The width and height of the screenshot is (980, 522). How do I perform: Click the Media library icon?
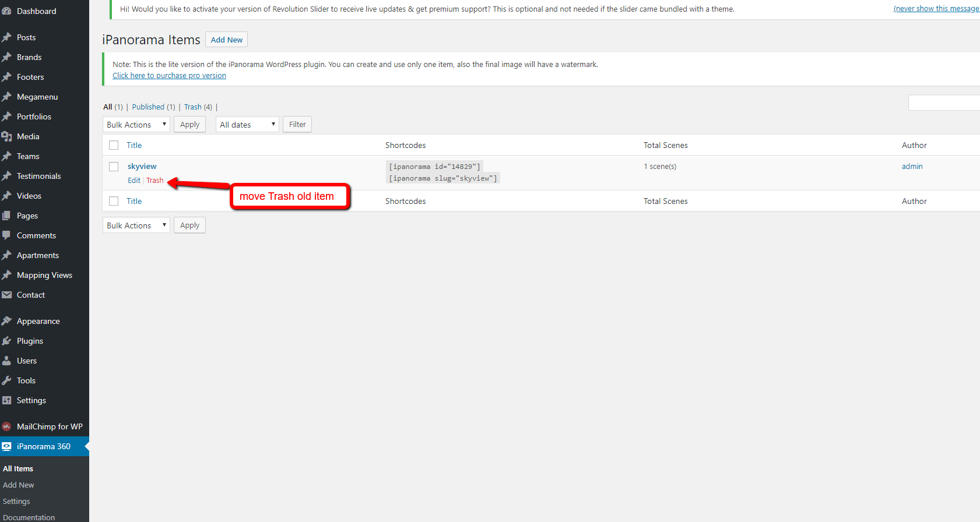(x=6, y=136)
